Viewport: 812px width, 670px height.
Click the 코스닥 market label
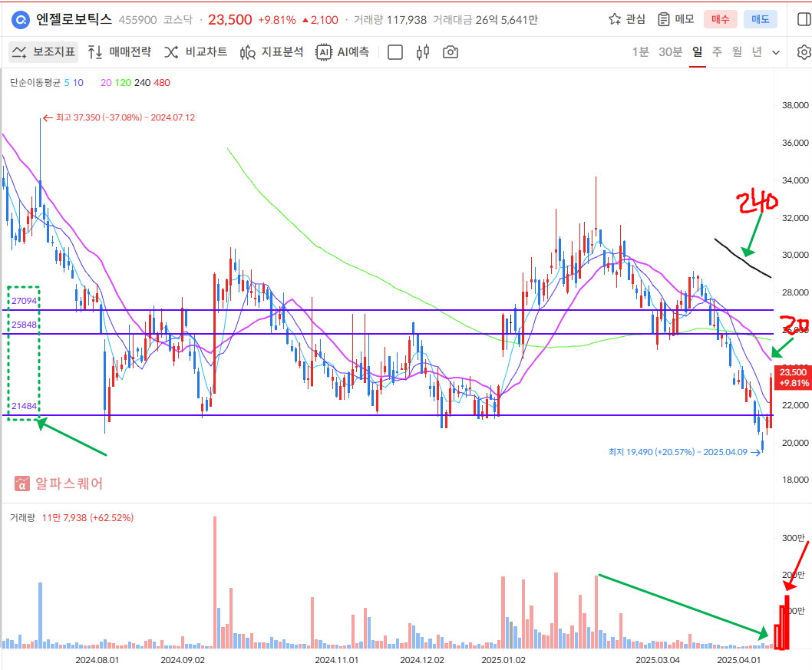[177, 20]
